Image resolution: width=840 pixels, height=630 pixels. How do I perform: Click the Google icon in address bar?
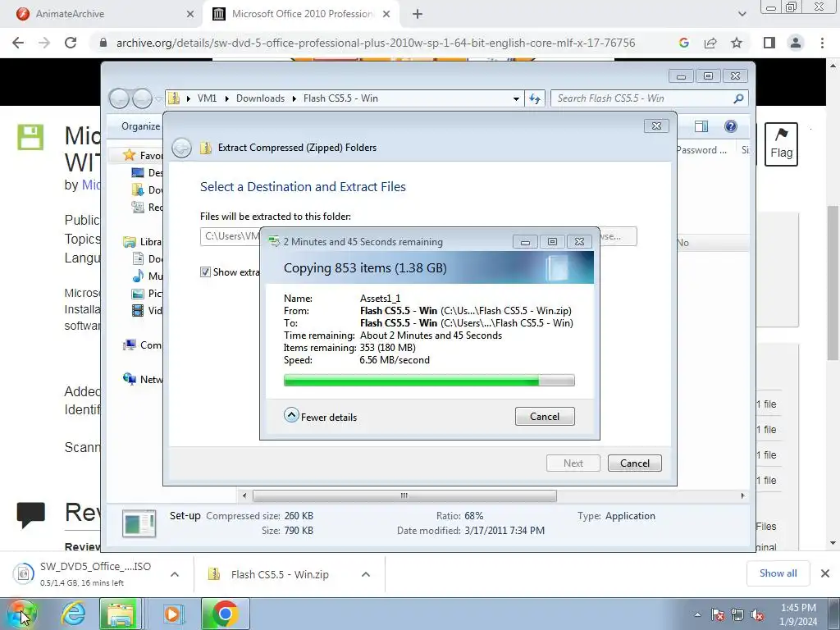[683, 43]
